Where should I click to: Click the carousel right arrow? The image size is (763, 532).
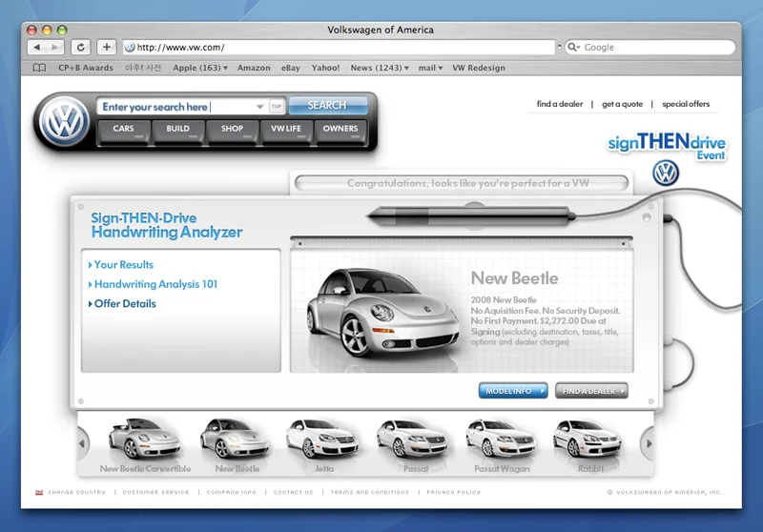coord(649,443)
